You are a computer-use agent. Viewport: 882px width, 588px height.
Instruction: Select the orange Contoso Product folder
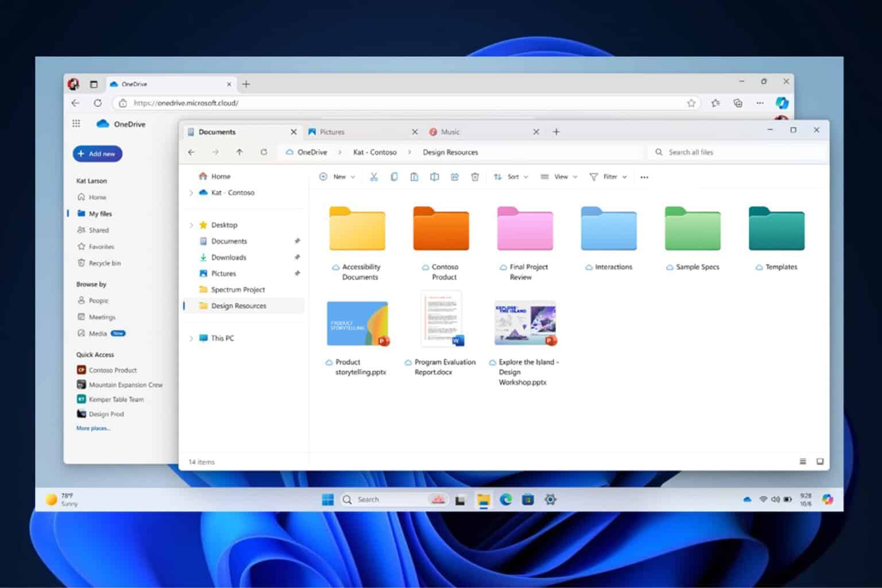tap(441, 243)
